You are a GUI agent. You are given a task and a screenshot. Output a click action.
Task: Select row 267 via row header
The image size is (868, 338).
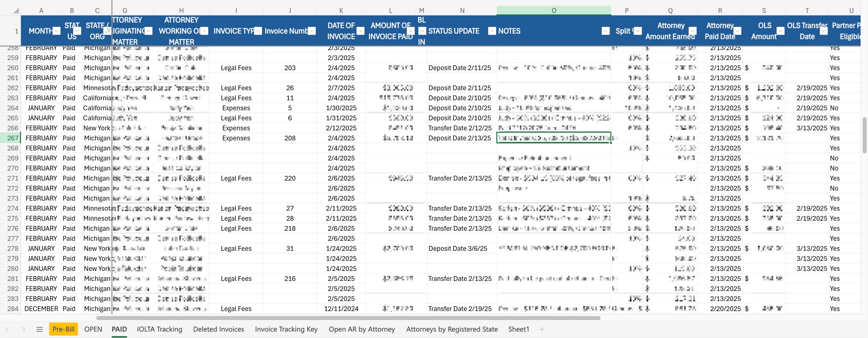pos(13,138)
